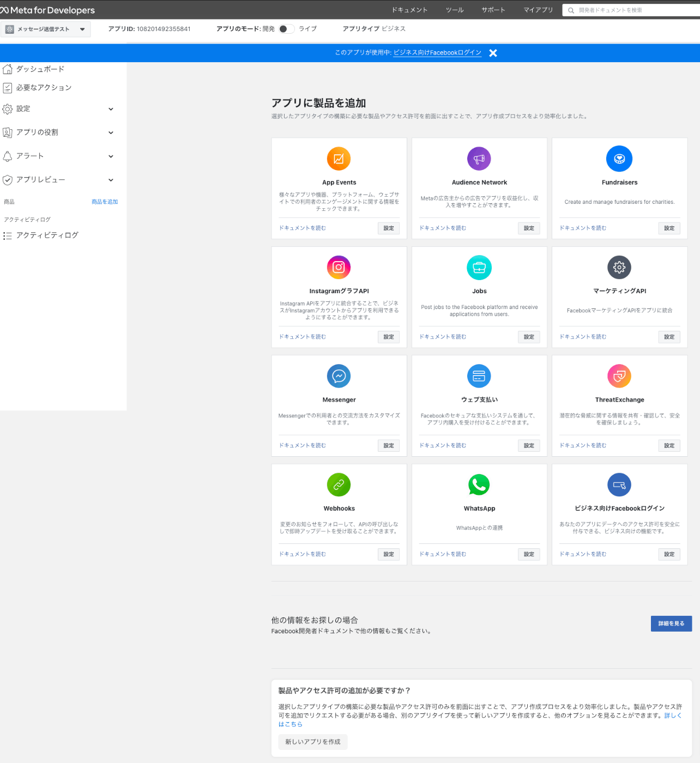Click the activity log list icon

pos(8,236)
